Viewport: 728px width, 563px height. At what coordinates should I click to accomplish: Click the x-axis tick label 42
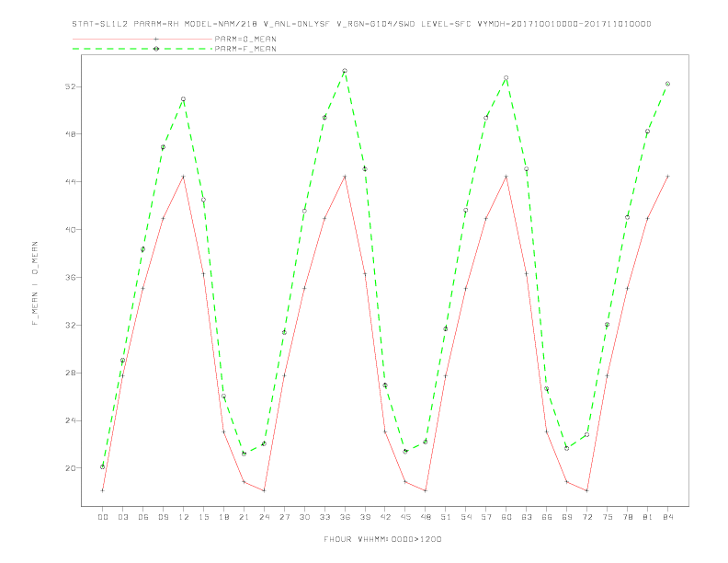[385, 517]
